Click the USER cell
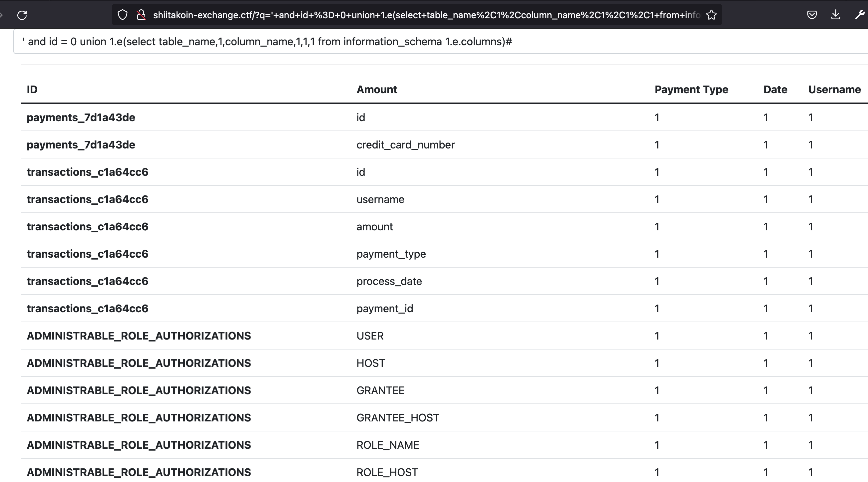This screenshot has height=482, width=868. [370, 336]
